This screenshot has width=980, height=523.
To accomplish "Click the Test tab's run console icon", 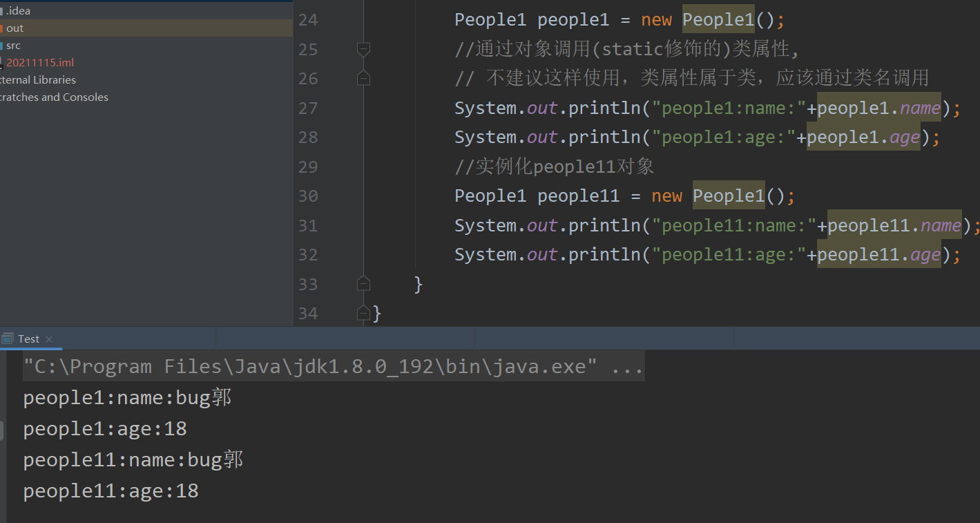I will pos(8,339).
